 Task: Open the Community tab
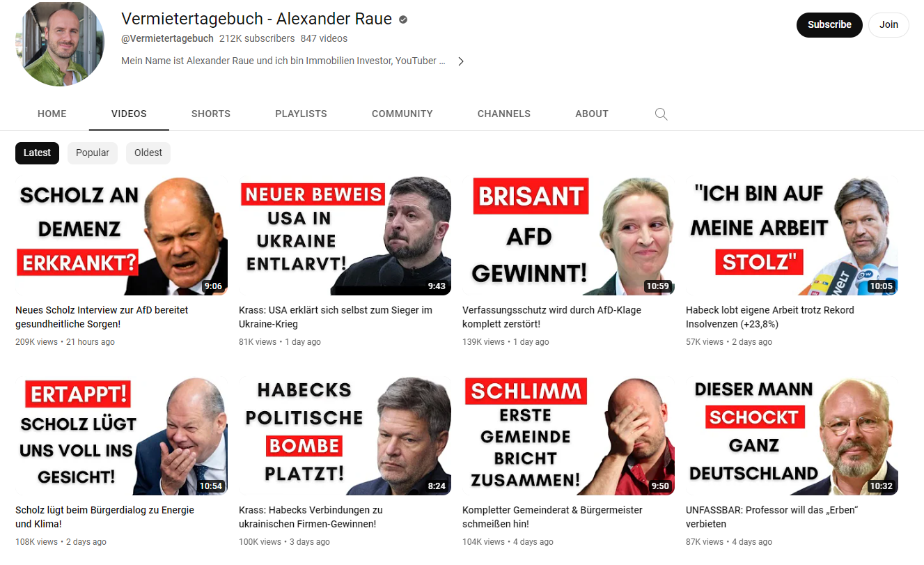coord(402,114)
